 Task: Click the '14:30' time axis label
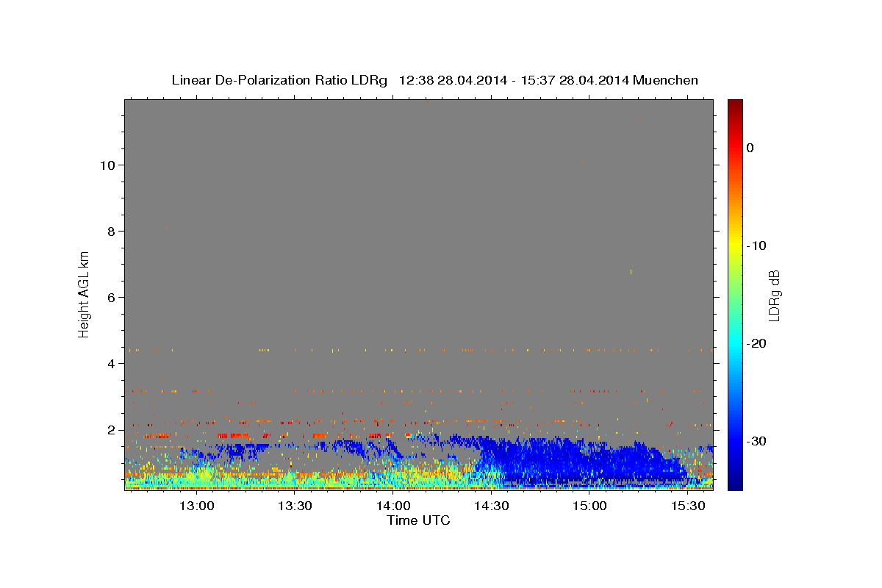(491, 506)
